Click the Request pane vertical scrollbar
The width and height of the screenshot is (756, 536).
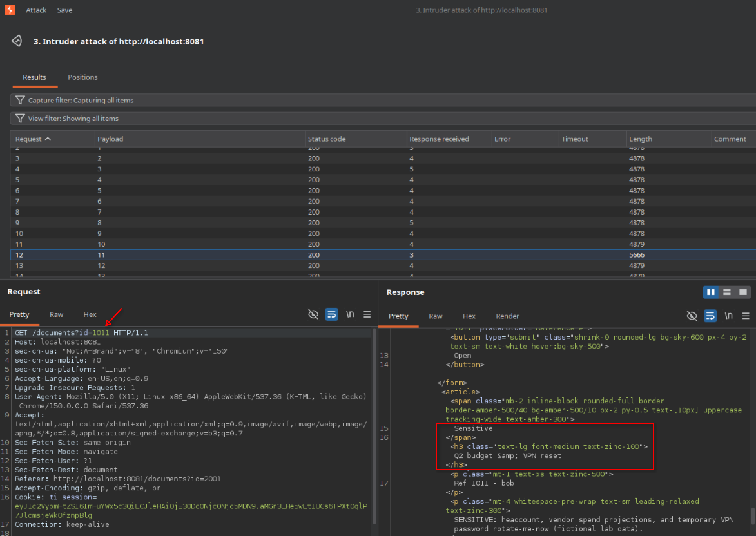[x=374, y=427]
